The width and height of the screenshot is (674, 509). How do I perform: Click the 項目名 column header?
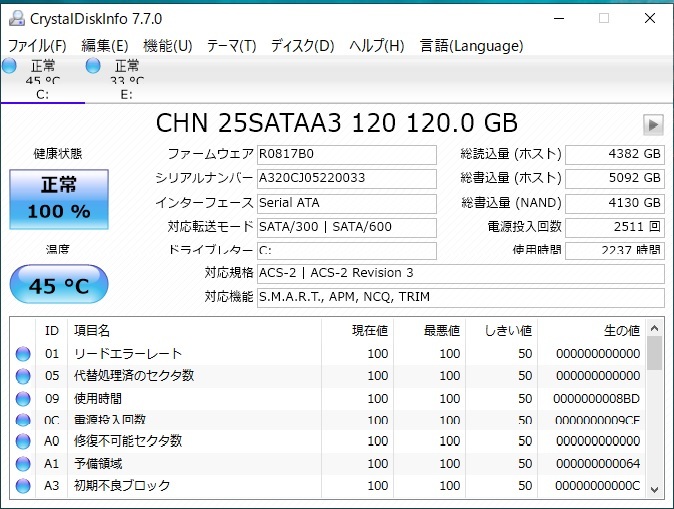[x=194, y=331]
